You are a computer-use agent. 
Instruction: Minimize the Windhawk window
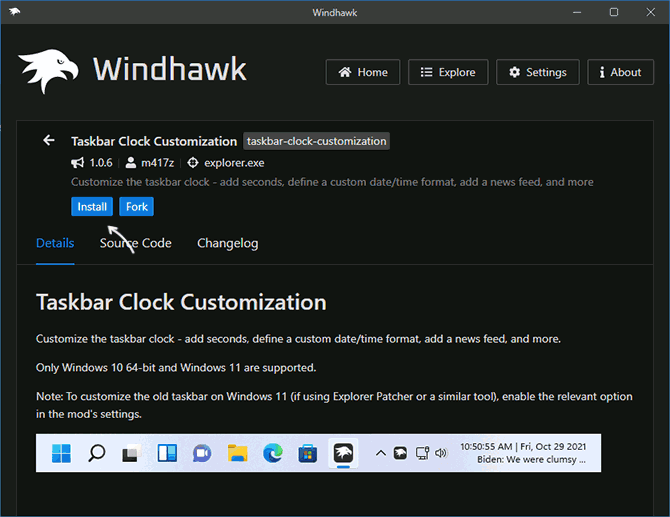point(577,12)
